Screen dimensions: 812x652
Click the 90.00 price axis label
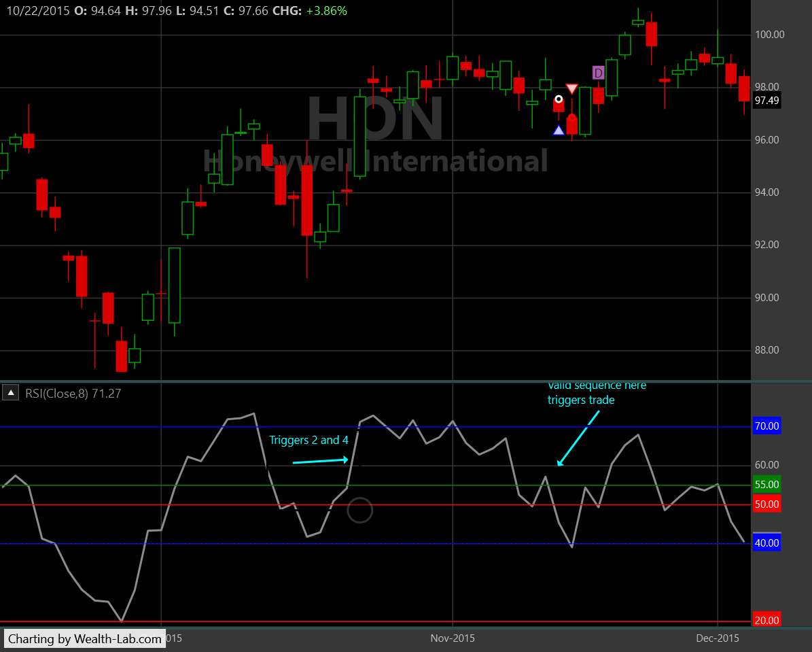pos(767,298)
